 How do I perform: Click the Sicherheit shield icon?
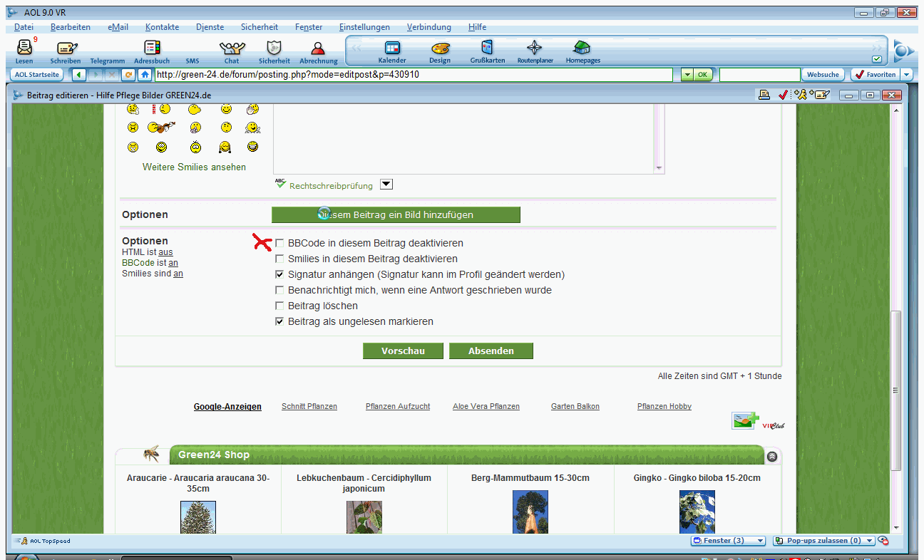tap(274, 48)
